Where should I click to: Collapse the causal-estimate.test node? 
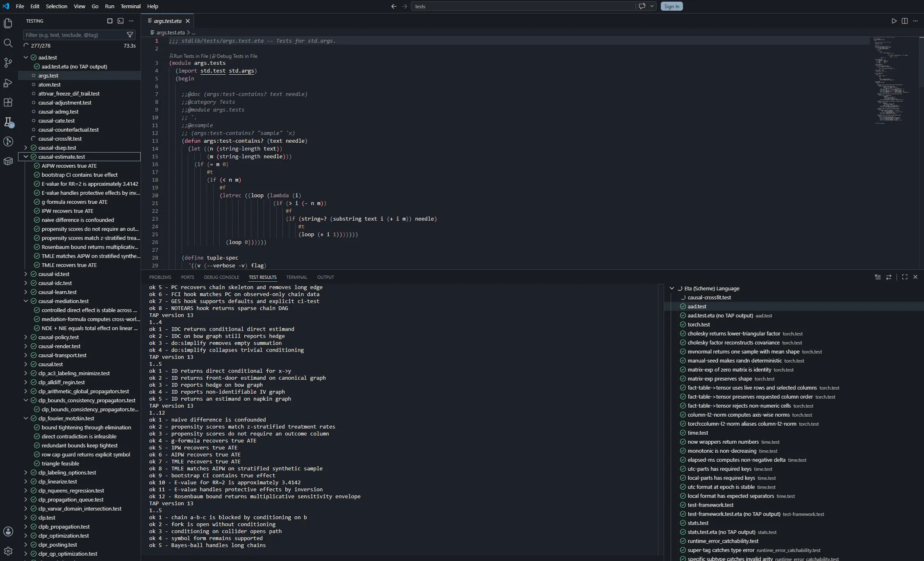[26, 157]
